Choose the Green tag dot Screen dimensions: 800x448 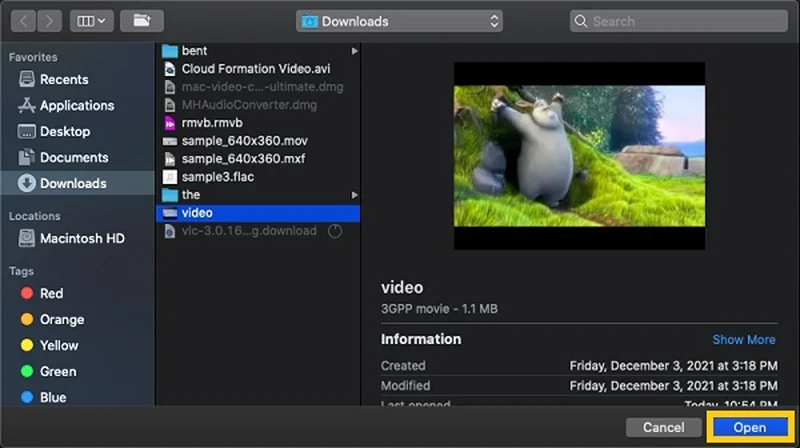(27, 371)
